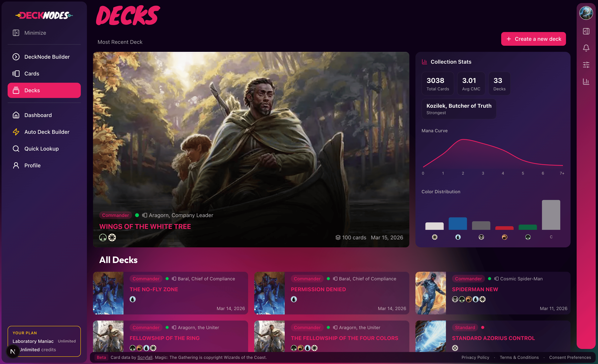
Task: Toggle the right panel collapse icon
Action: (586, 31)
